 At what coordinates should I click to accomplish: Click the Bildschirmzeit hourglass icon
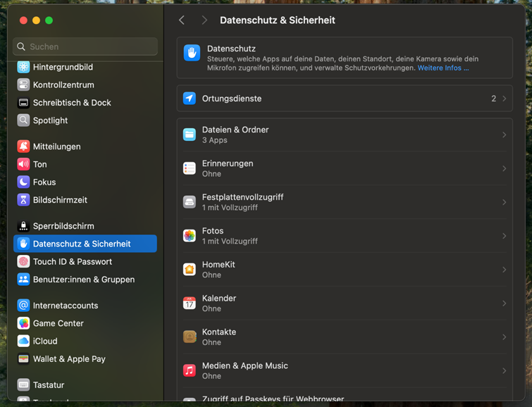[x=23, y=200]
